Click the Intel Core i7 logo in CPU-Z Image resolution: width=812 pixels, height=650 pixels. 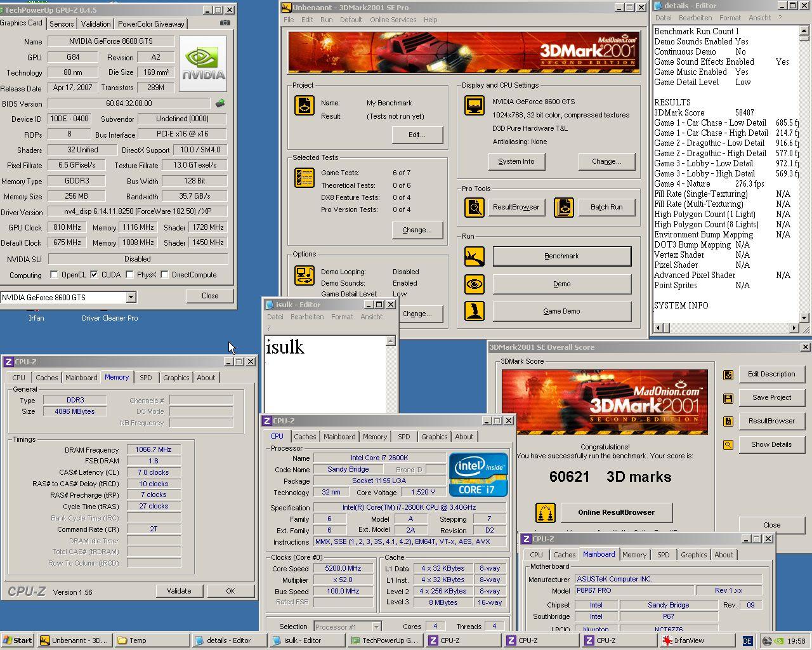click(x=478, y=475)
